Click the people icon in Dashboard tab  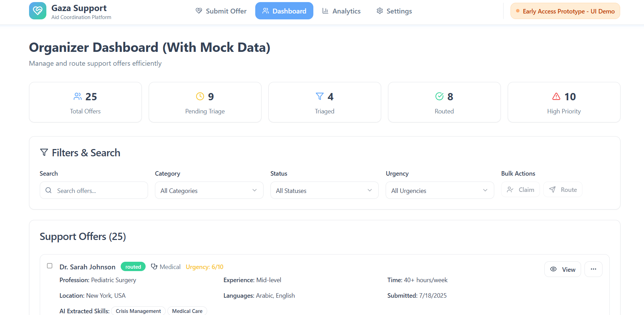pyautogui.click(x=266, y=11)
